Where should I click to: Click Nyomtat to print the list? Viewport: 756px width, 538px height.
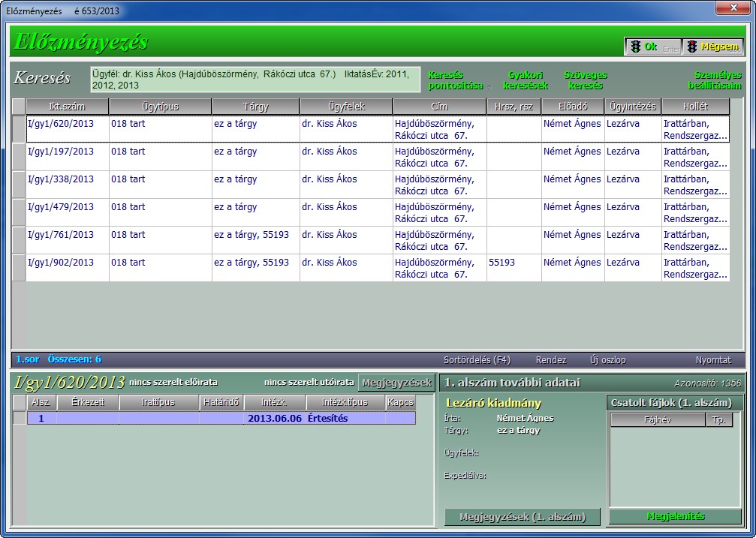coord(712,360)
